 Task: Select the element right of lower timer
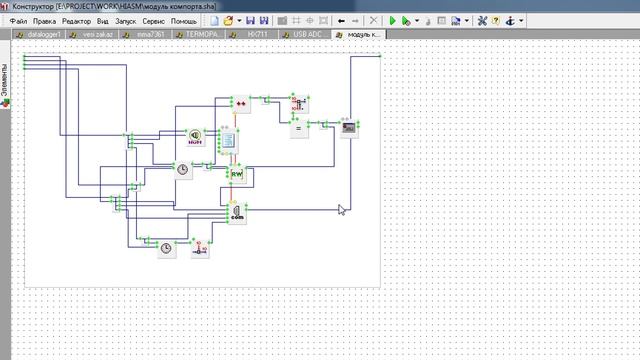point(200,249)
